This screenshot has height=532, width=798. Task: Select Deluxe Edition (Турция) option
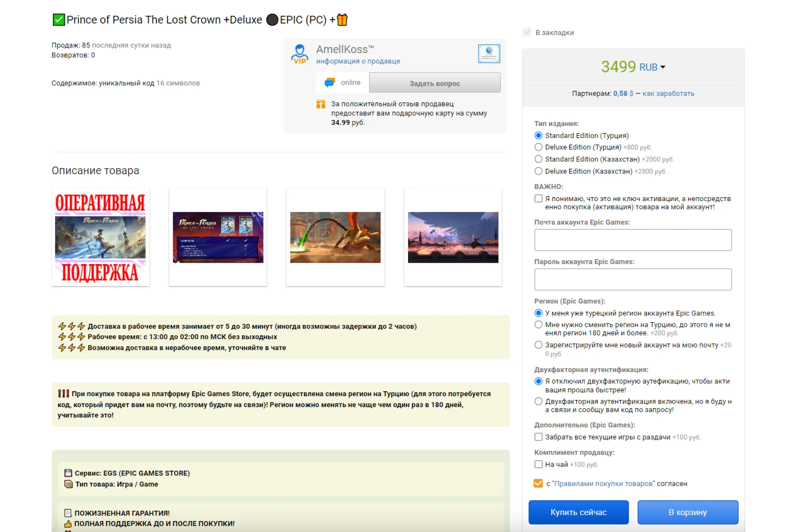539,147
